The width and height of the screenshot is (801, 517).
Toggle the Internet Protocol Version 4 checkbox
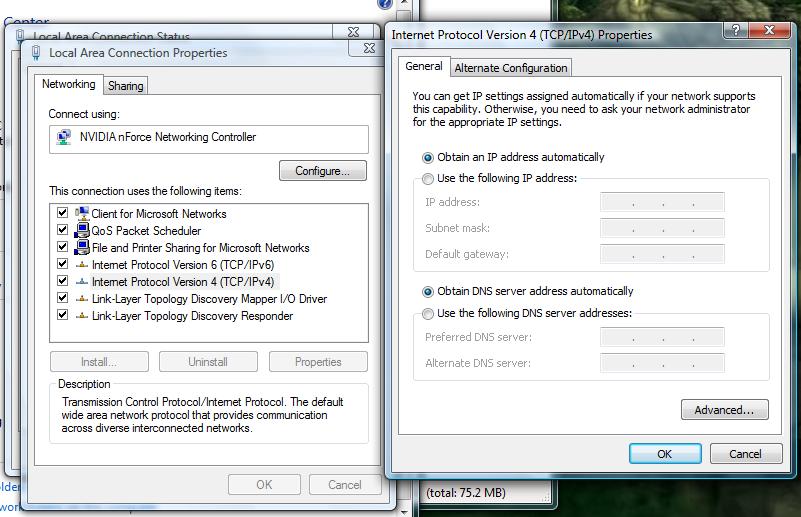coord(62,280)
